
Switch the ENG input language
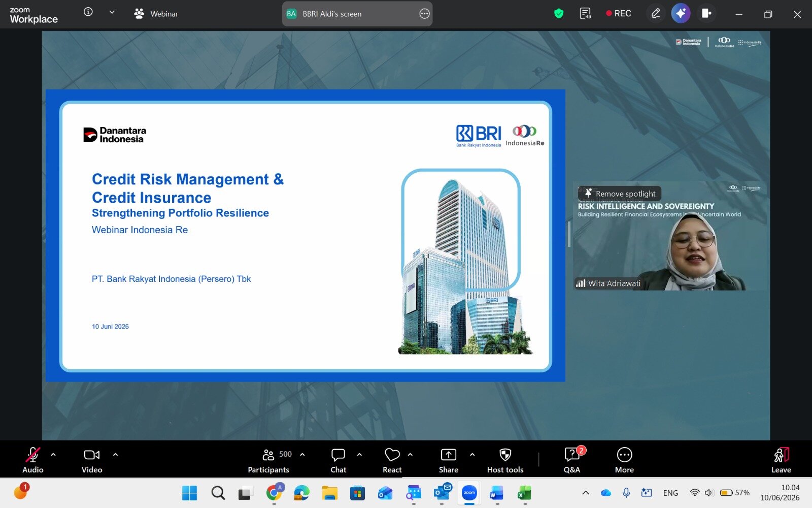[x=670, y=493]
